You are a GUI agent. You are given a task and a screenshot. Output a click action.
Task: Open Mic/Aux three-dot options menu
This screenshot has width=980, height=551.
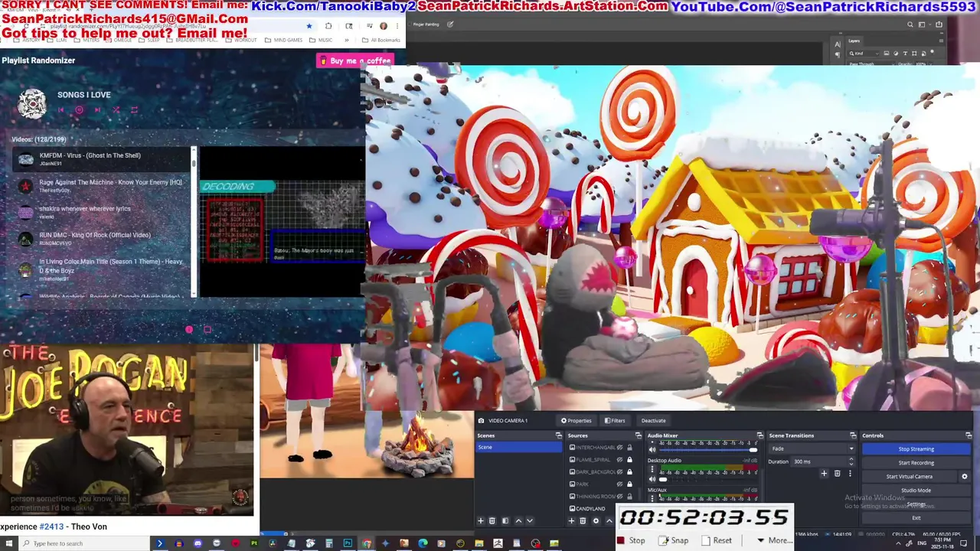pyautogui.click(x=652, y=498)
